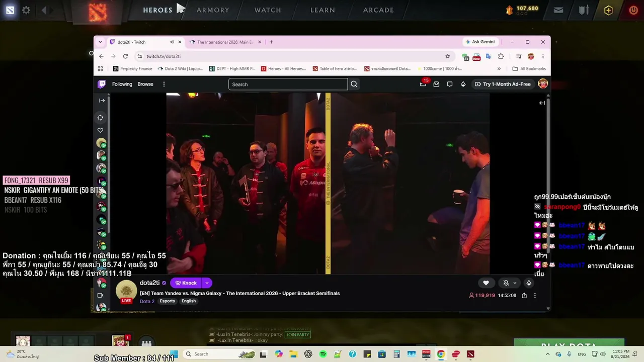Quit Dota 2 with the power icon
The image size is (644, 362).
coord(633,10)
